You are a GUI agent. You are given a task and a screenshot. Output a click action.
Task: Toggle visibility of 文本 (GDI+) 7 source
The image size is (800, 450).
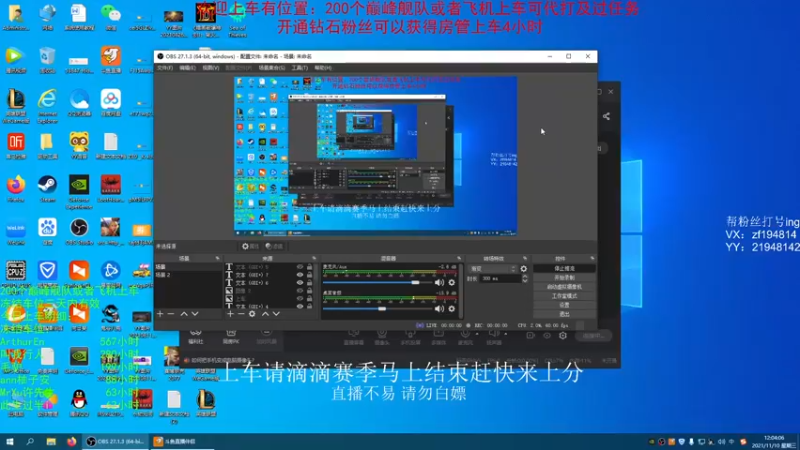(x=300, y=274)
